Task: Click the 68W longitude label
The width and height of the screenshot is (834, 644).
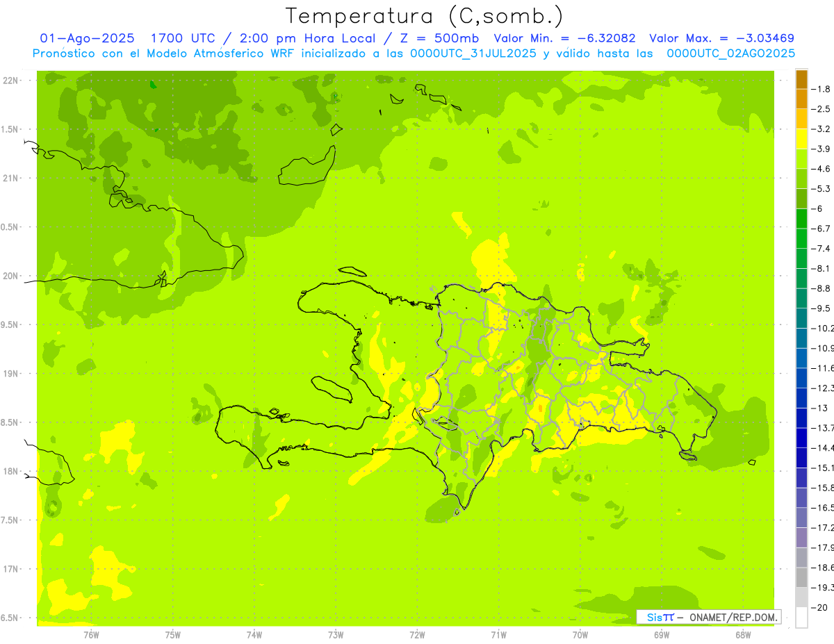Action: coord(742,635)
